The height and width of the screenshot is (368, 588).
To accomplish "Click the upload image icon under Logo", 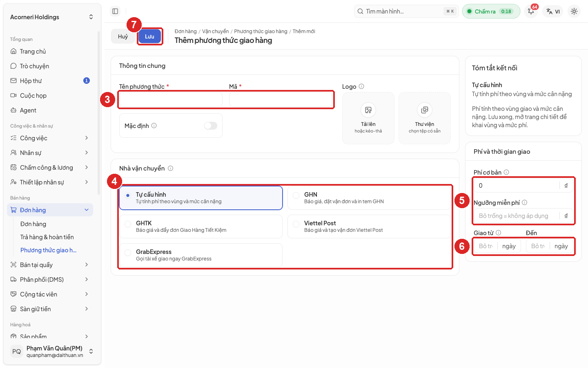I will point(368,110).
